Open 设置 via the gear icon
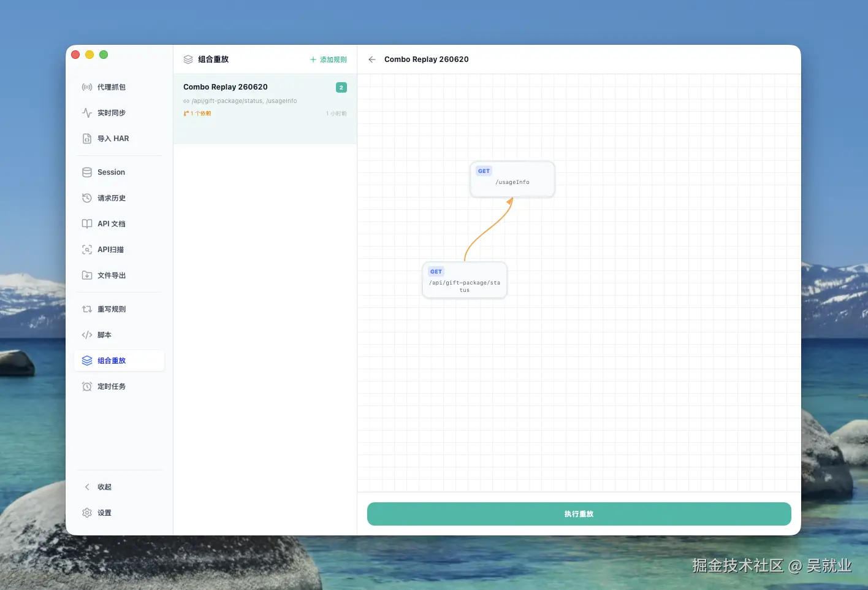868x590 pixels. [87, 513]
